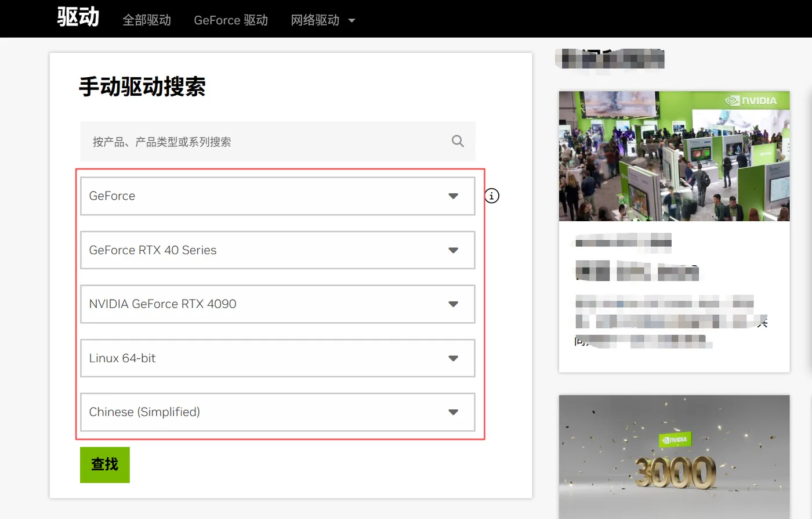Open the GeForce 驱动 menu item
Image resolution: width=812 pixels, height=519 pixels.
[231, 20]
